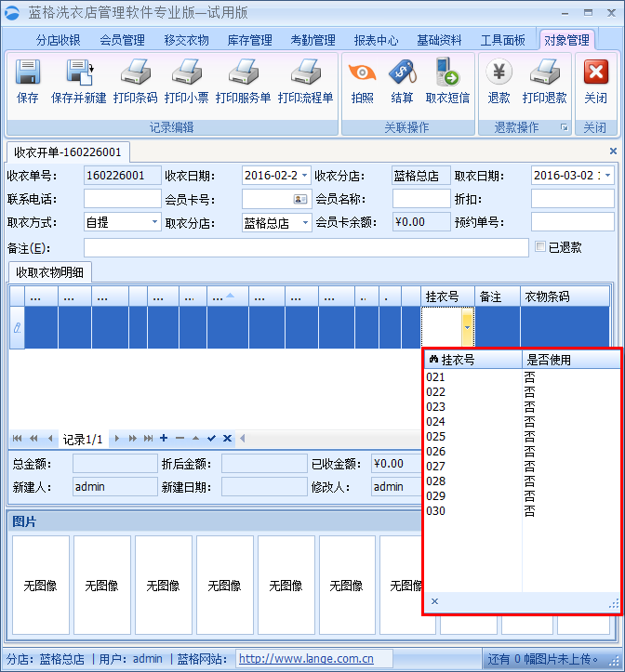Open 报表中心 menu tab
Image resolution: width=625 pixels, height=672 pixels.
click(376, 40)
